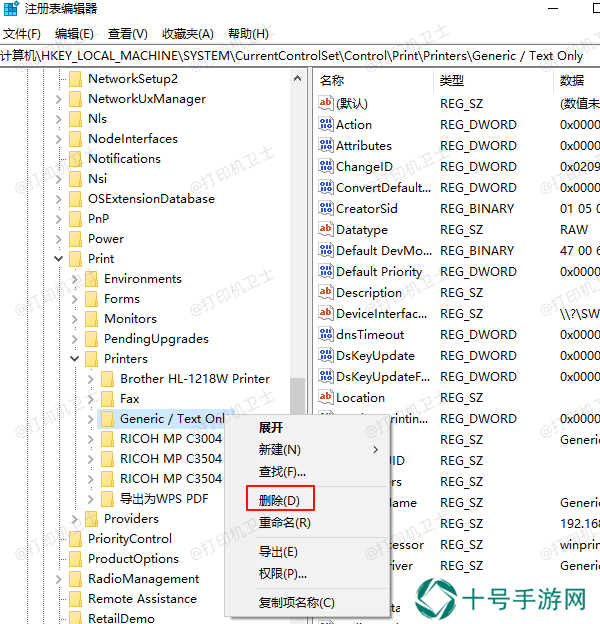
Task: Expand the RICOH MP C3004 node
Action: click(91, 439)
